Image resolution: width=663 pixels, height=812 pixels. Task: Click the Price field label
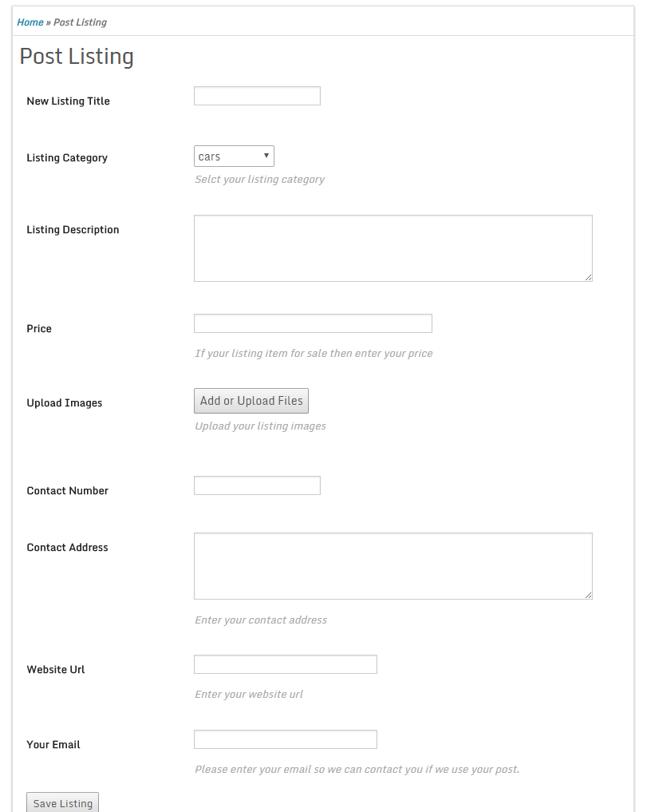pos(39,329)
